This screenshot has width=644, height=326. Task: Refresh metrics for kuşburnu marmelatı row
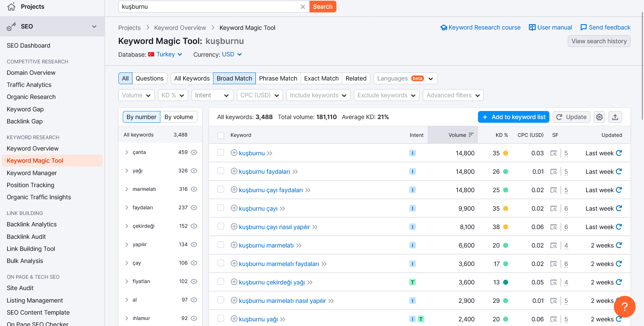(619, 245)
